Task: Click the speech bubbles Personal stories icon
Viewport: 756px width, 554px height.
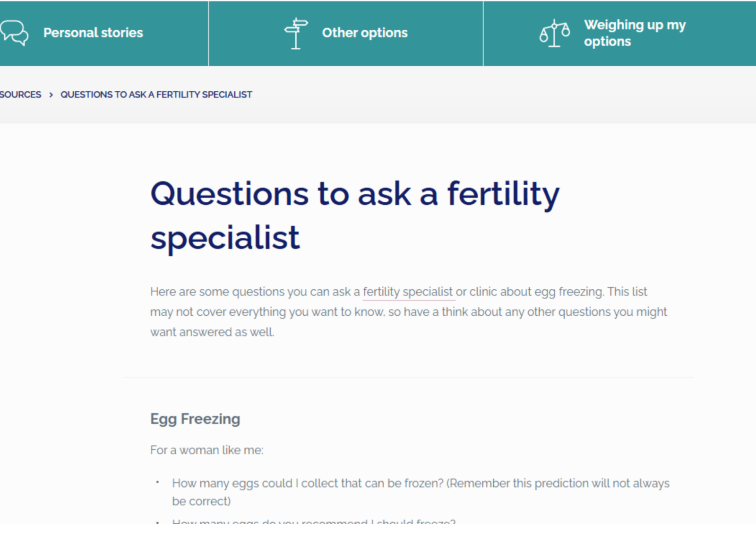Action: [14, 33]
